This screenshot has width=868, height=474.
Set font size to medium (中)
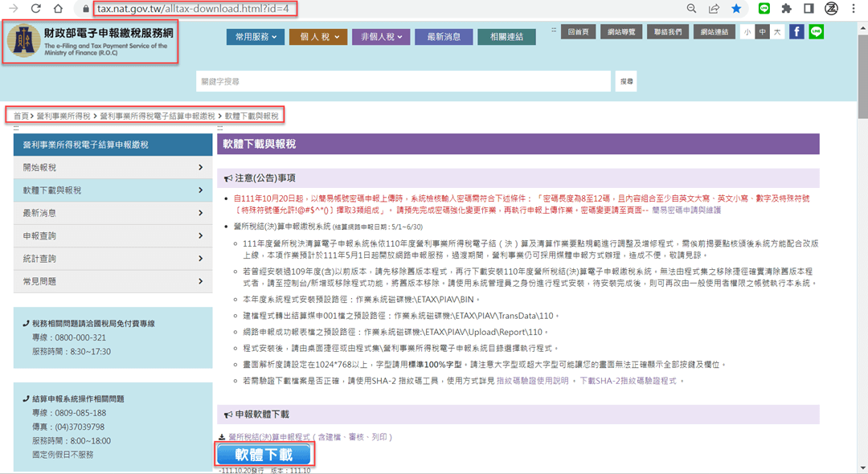(762, 32)
